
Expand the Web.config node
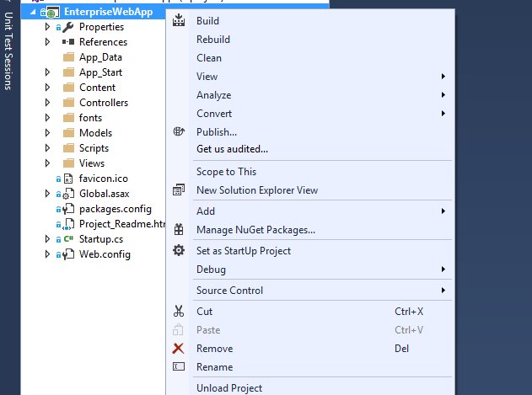tap(47, 254)
